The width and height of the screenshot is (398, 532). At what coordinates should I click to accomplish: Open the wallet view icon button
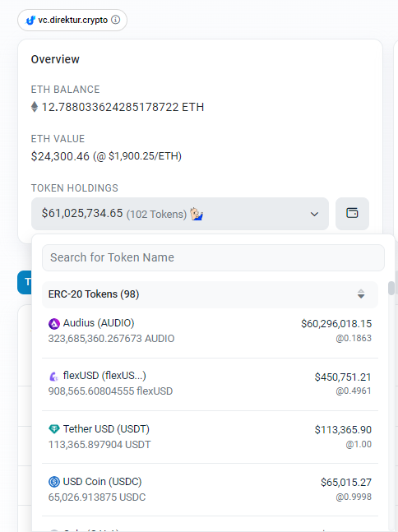(x=352, y=214)
